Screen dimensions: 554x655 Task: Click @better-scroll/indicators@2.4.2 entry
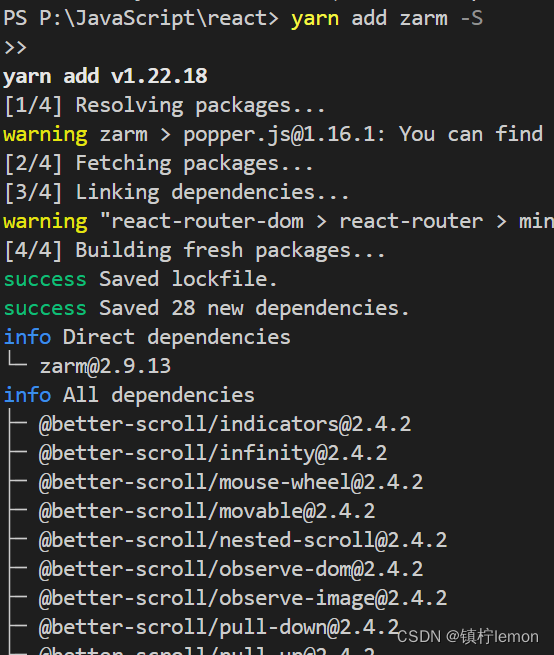pos(225,424)
